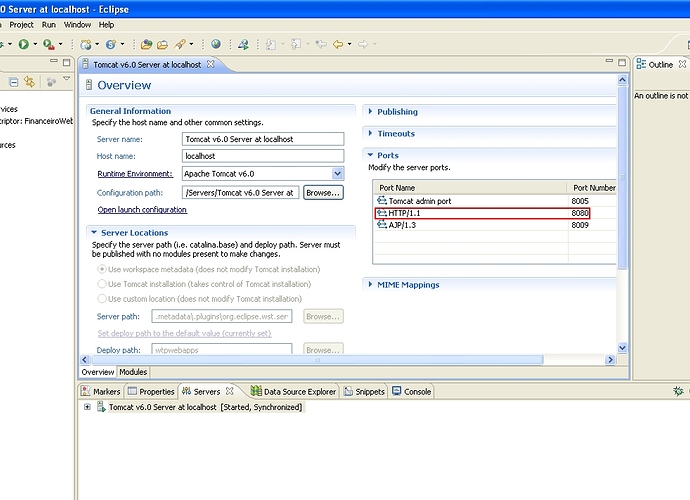Click the Configuration path input field
Screen dimensions: 690x500
240,192
